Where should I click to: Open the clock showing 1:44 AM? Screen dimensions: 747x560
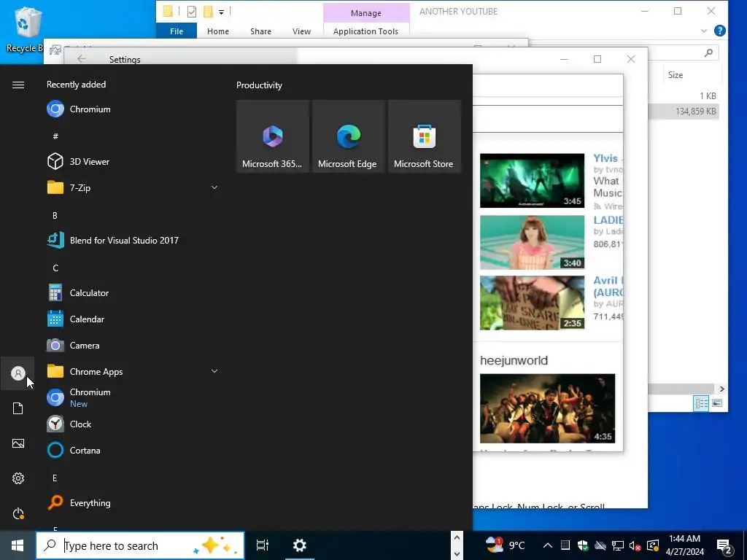point(684,545)
